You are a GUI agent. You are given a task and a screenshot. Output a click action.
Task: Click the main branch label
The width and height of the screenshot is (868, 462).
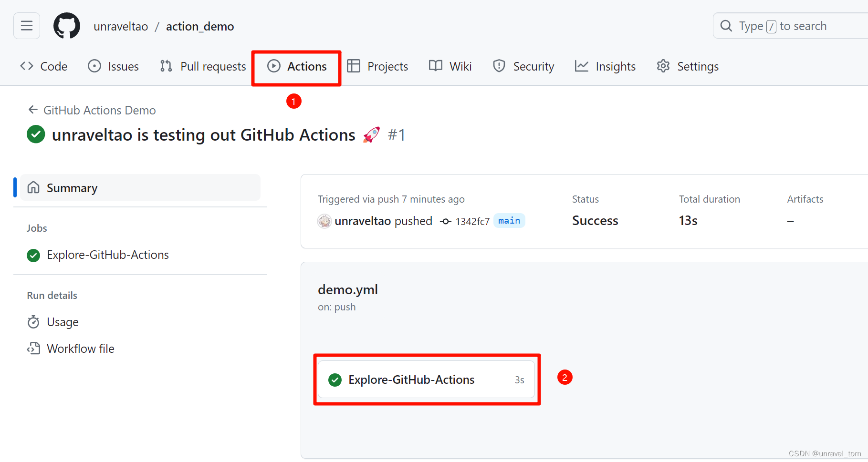pos(509,221)
